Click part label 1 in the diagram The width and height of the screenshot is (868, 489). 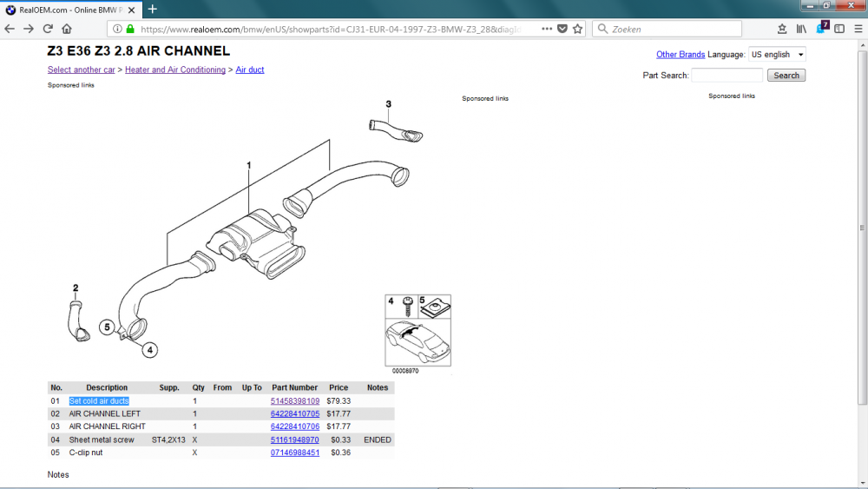[248, 165]
